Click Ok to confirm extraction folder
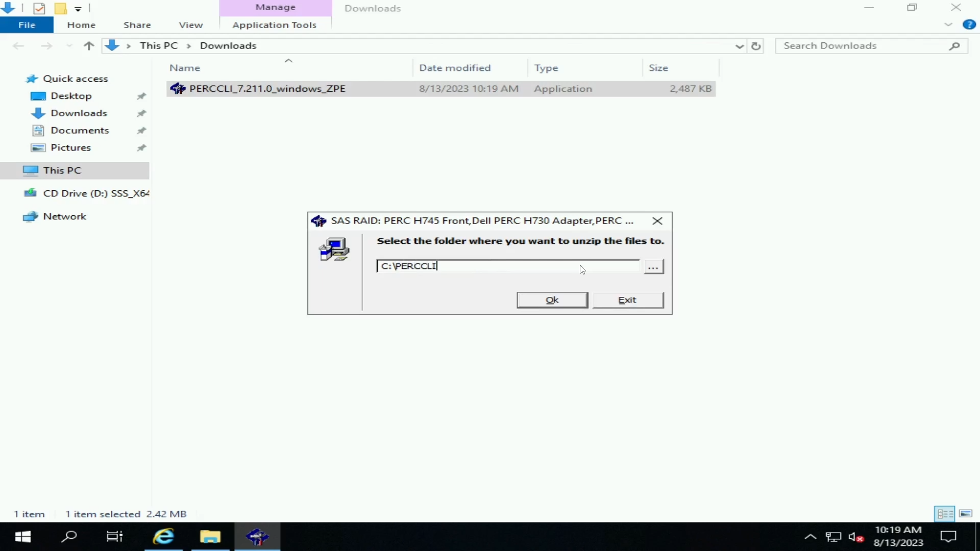 pos(552,298)
